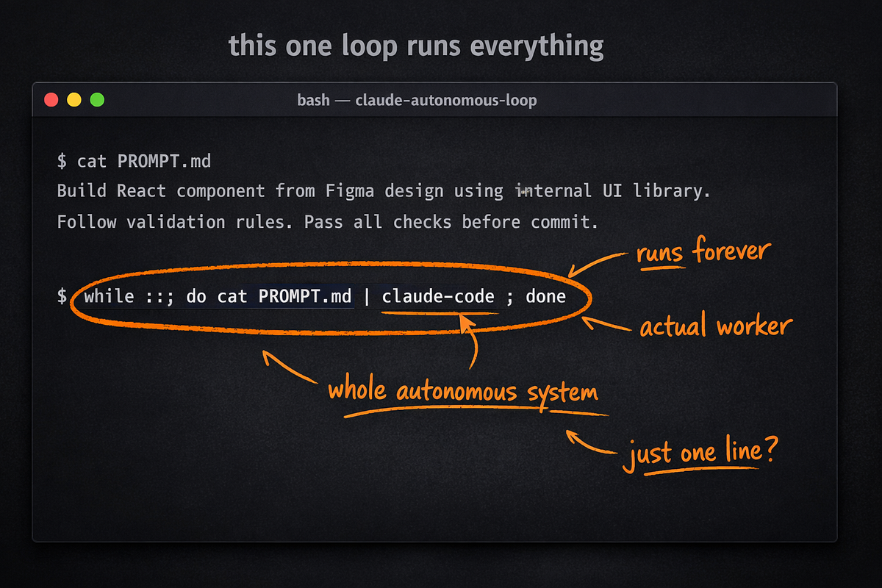Click the red close window button
Image resolution: width=882 pixels, height=588 pixels.
tap(51, 100)
